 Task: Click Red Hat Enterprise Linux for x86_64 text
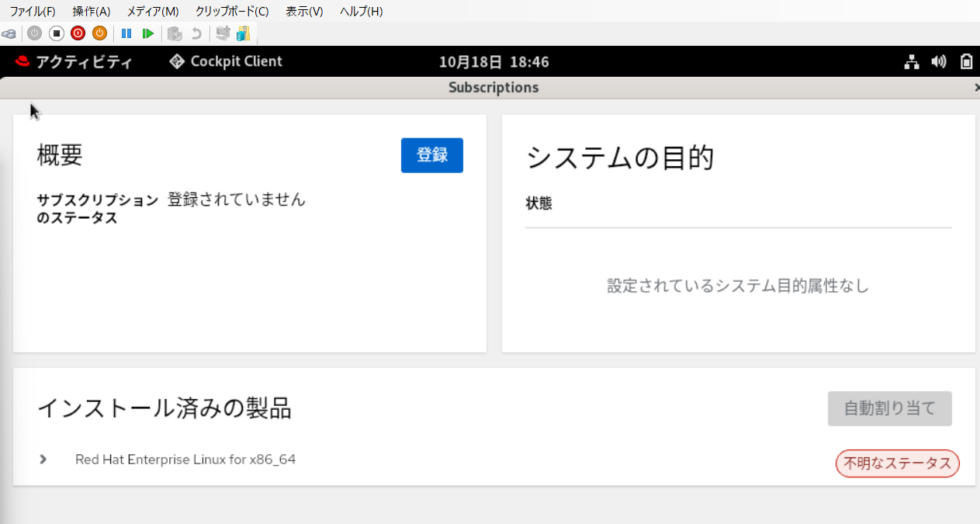[185, 460]
